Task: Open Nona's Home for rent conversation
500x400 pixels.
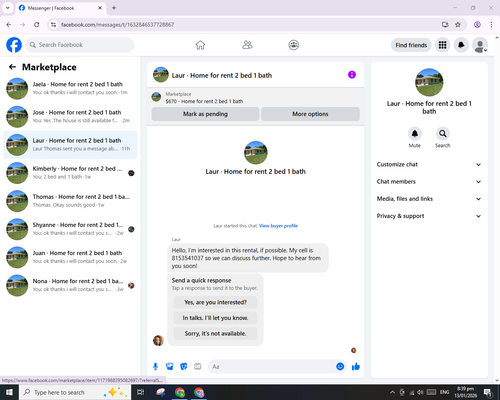Action: pyautogui.click(x=70, y=285)
